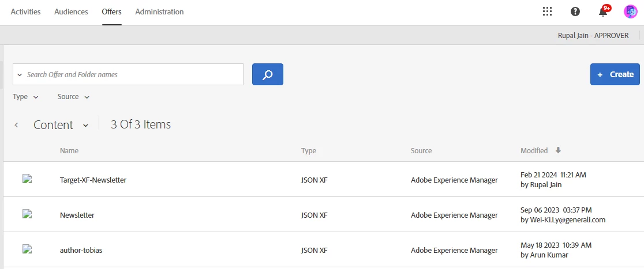Click the Newsletter offer thumbnail icon
The image size is (644, 269).
tap(27, 214)
